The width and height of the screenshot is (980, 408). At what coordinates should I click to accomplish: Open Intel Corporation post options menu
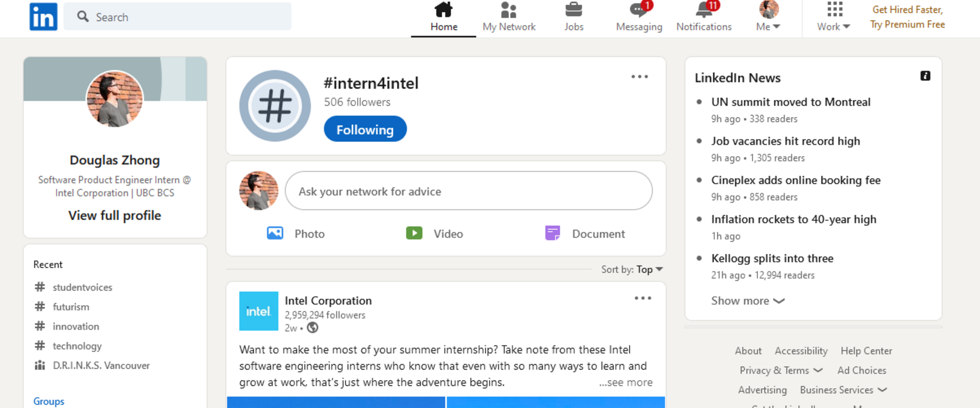pyautogui.click(x=643, y=298)
